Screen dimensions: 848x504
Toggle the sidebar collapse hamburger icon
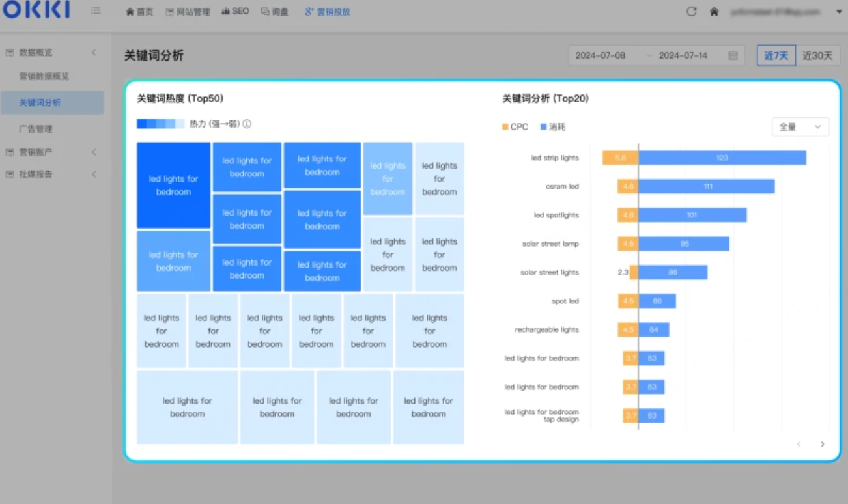[x=96, y=11]
